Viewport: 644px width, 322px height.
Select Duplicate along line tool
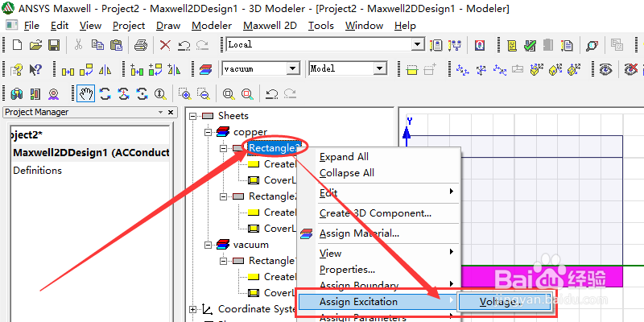(x=136, y=70)
